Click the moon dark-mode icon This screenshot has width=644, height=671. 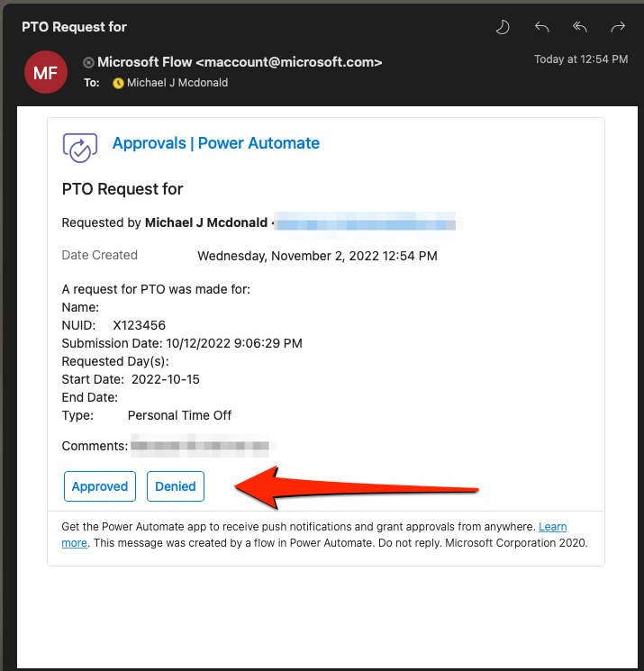503,27
